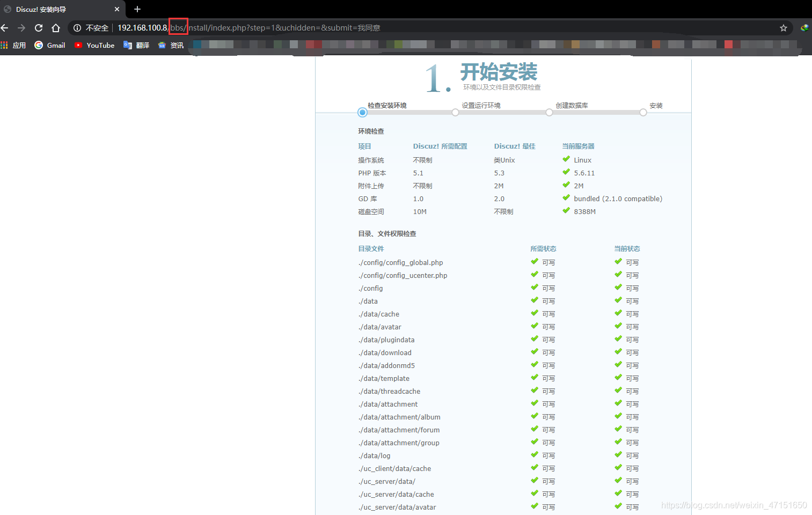The image size is (812, 515).
Task: Click the 所需状态 column header
Action: click(x=543, y=249)
